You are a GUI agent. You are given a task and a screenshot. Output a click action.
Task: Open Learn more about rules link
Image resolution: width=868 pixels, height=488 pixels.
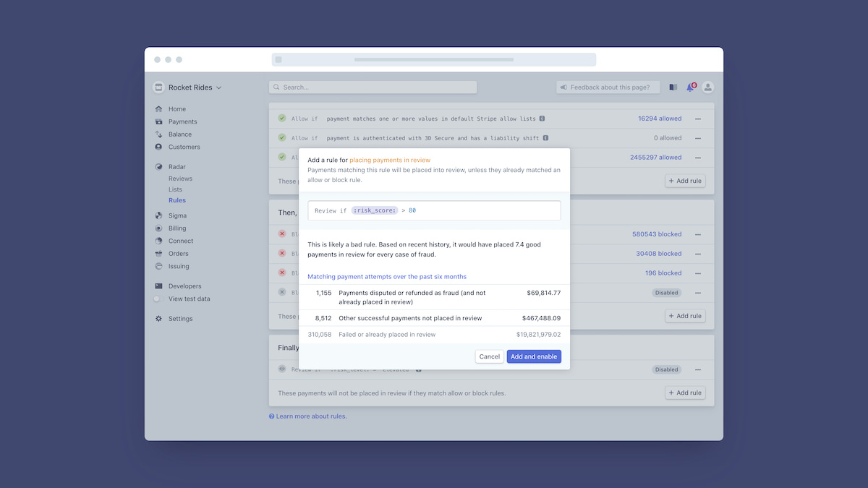click(x=311, y=416)
